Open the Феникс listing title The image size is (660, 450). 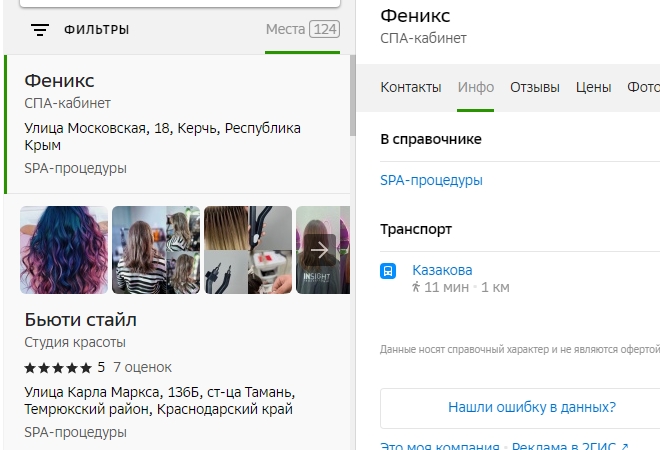click(x=59, y=80)
